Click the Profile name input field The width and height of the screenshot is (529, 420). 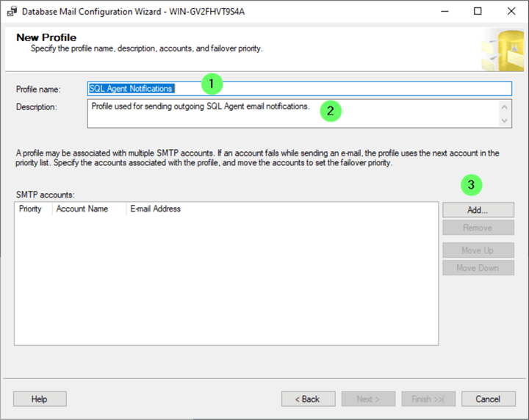pyautogui.click(x=299, y=89)
